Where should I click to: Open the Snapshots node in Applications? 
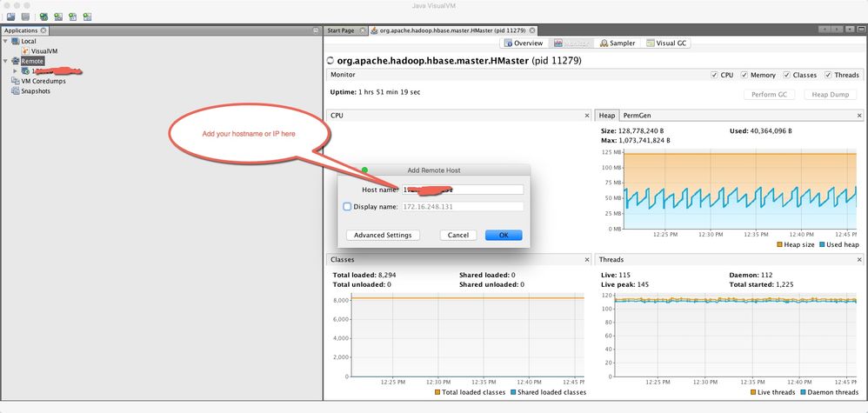pos(36,90)
